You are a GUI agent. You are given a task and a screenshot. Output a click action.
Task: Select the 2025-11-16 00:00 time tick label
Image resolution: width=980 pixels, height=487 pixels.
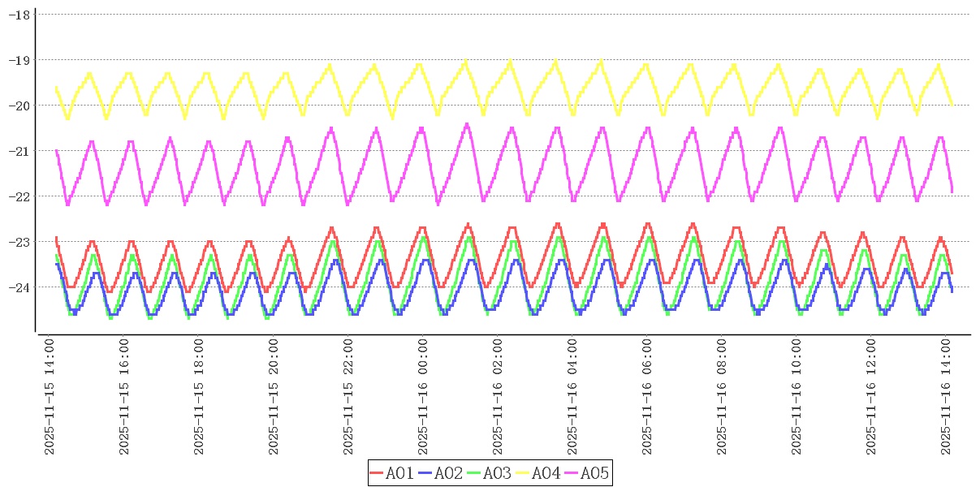coord(423,398)
